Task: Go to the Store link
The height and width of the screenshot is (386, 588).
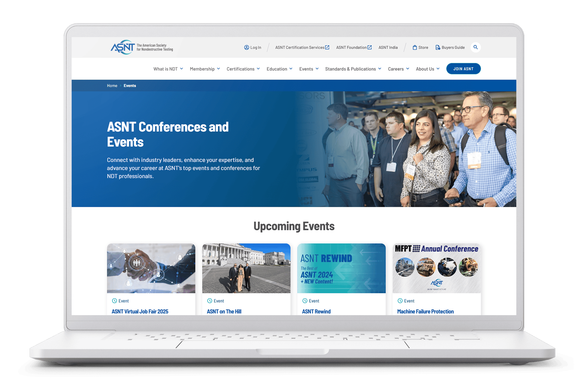Action: [x=423, y=48]
